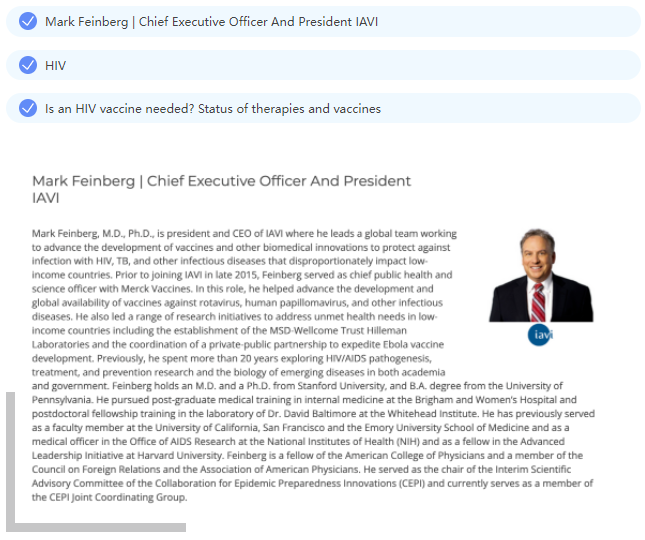Click the 'IAVI' line in the heading
645x540 pixels.
[x=46, y=198]
